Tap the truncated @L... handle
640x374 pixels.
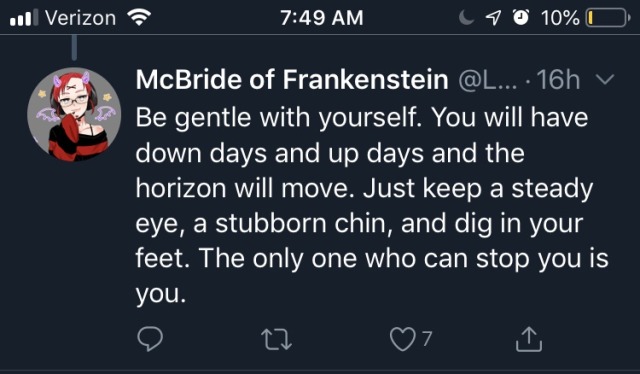pos(488,80)
